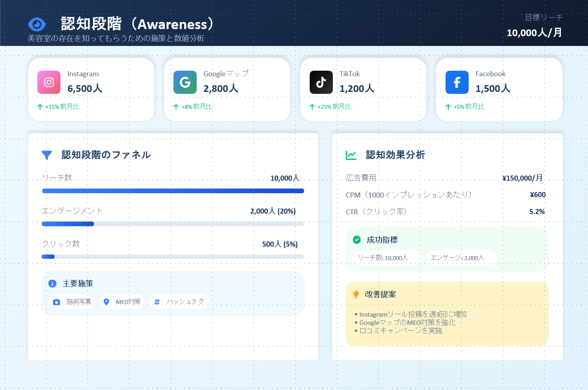This screenshot has height=390, width=588.
Task: Click the +25% 前月比 text on the TikTok card
Action: click(334, 107)
